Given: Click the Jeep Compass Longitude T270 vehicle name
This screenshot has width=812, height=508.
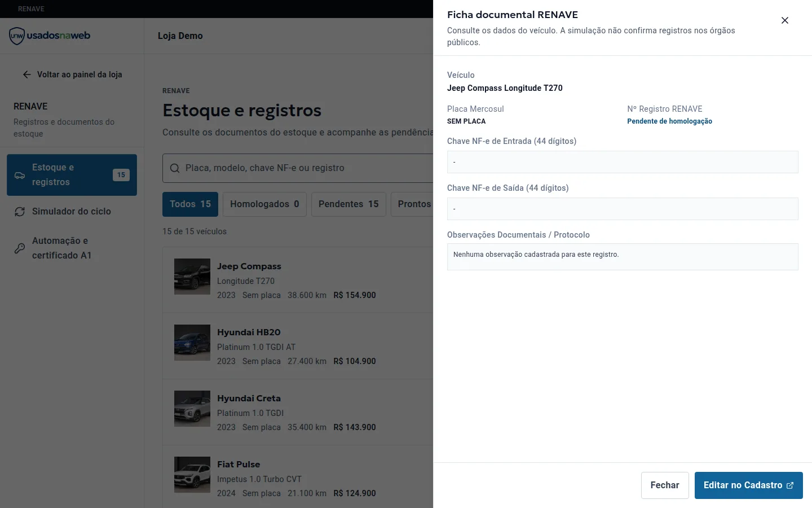Looking at the screenshot, I should click(x=505, y=88).
